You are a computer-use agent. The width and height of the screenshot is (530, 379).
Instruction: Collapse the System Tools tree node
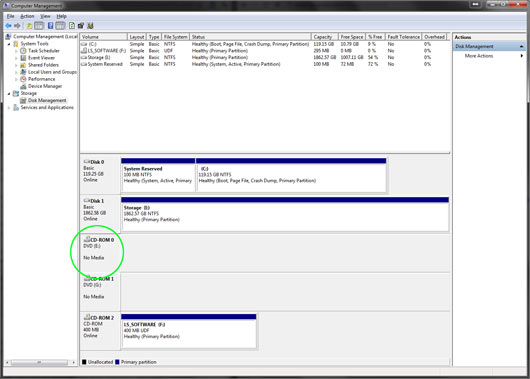pyautogui.click(x=9, y=44)
